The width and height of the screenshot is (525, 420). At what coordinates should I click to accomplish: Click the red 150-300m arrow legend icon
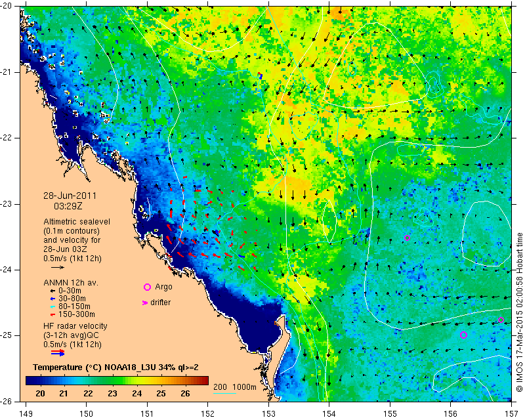point(52,315)
